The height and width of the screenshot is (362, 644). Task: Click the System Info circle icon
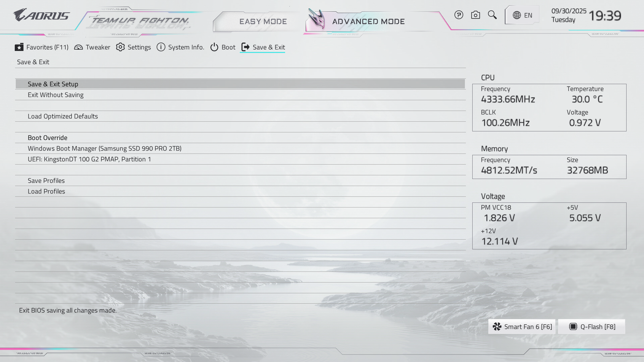coord(161,47)
